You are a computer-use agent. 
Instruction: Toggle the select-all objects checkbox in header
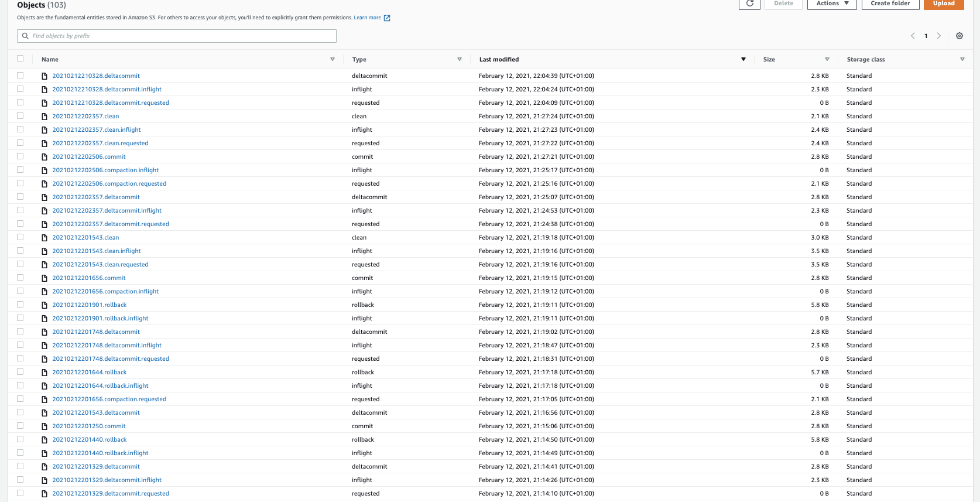tap(20, 59)
